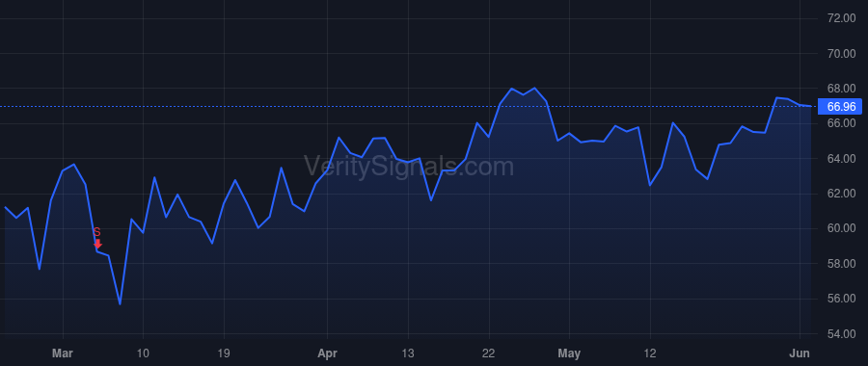Viewport: 868px width, 366px height.
Task: Click the 70.00 price axis label
Action: tap(841, 54)
